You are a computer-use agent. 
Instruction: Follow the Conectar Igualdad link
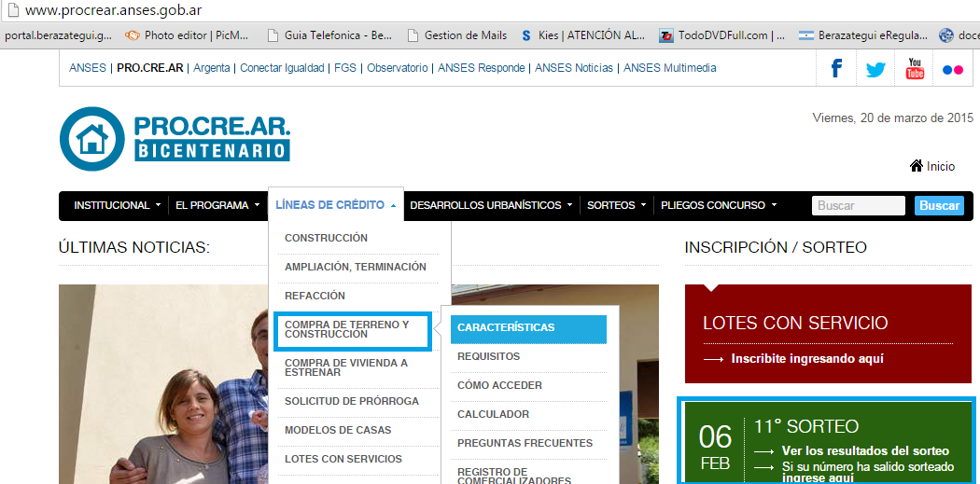282,67
